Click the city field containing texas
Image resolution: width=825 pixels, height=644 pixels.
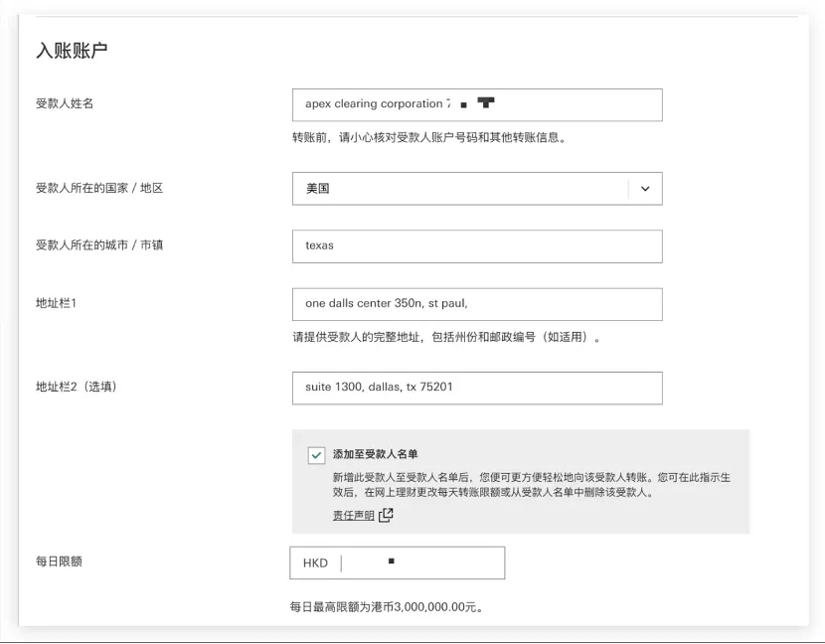[477, 246]
